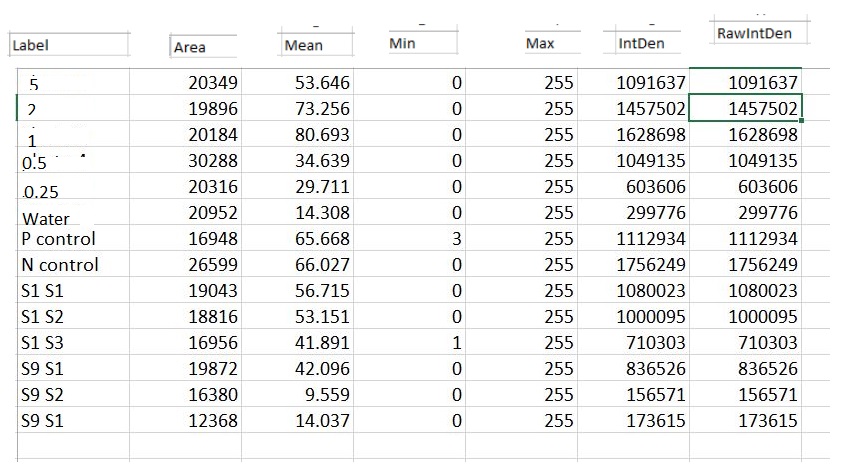865x475 pixels.
Task: Click the Min cell showing 3
Action: click(456, 239)
